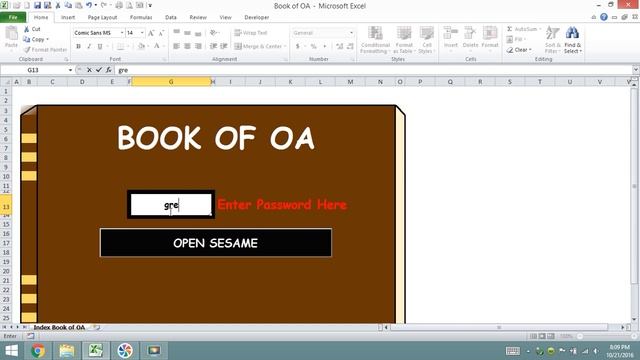Open the Clear eraser menu

coord(519,50)
